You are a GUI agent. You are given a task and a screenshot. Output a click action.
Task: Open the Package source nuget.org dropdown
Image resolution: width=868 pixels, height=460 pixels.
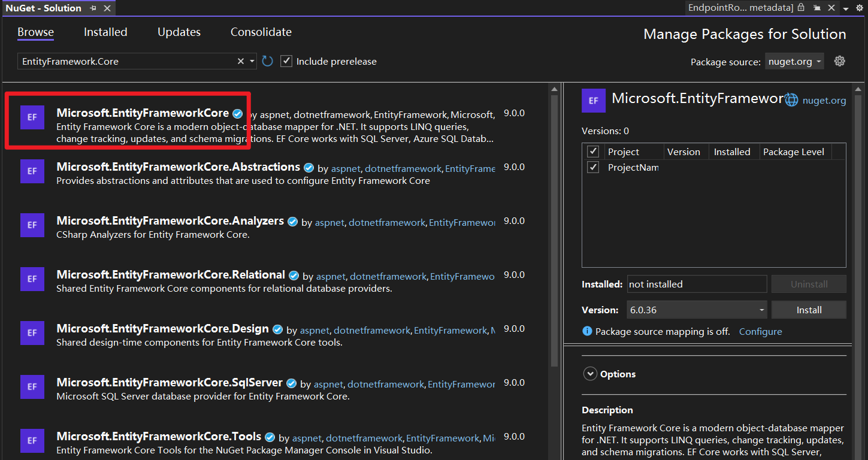tap(794, 61)
